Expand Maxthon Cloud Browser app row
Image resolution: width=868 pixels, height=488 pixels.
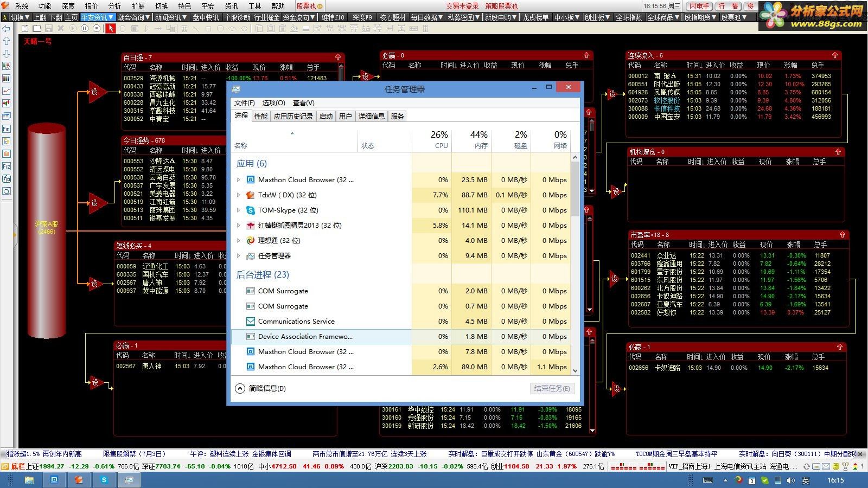tap(238, 179)
